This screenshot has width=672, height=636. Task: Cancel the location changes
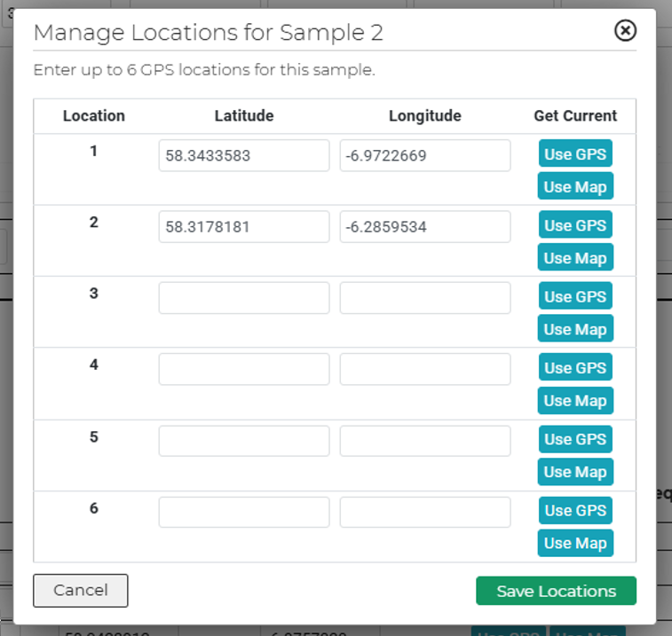coord(81,590)
